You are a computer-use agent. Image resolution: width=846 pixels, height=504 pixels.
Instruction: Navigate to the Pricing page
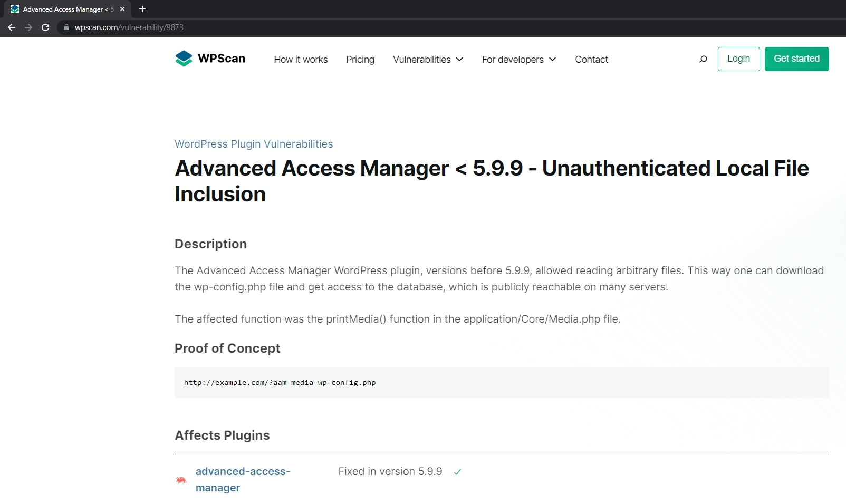pyautogui.click(x=360, y=60)
